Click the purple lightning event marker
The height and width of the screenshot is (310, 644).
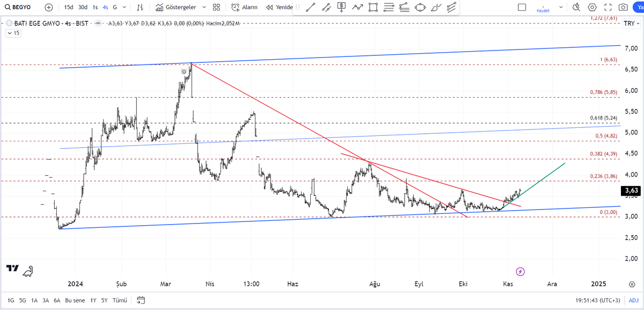(520, 271)
